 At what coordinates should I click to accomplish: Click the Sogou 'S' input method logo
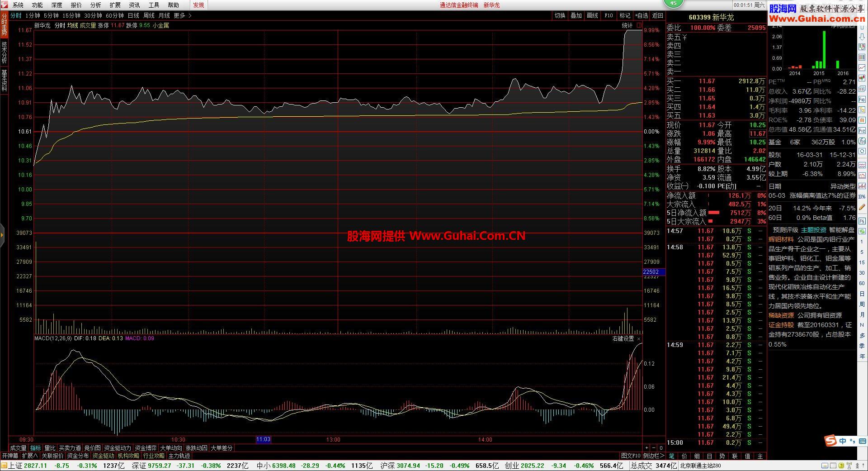830,441
